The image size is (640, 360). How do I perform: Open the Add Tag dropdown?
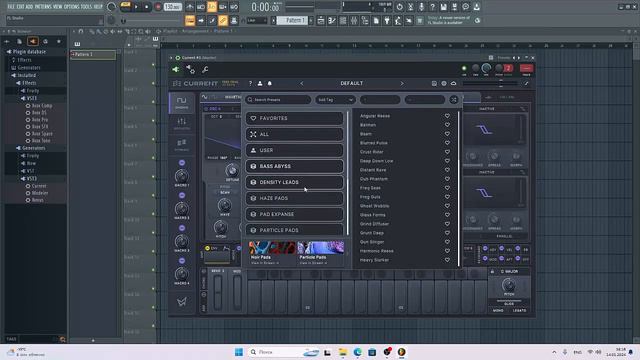click(335, 100)
